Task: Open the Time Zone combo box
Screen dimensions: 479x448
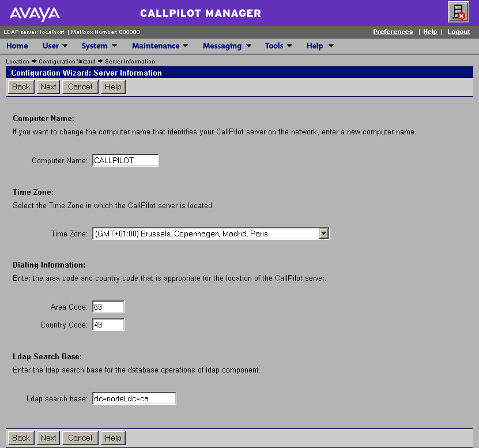Action: (211, 234)
